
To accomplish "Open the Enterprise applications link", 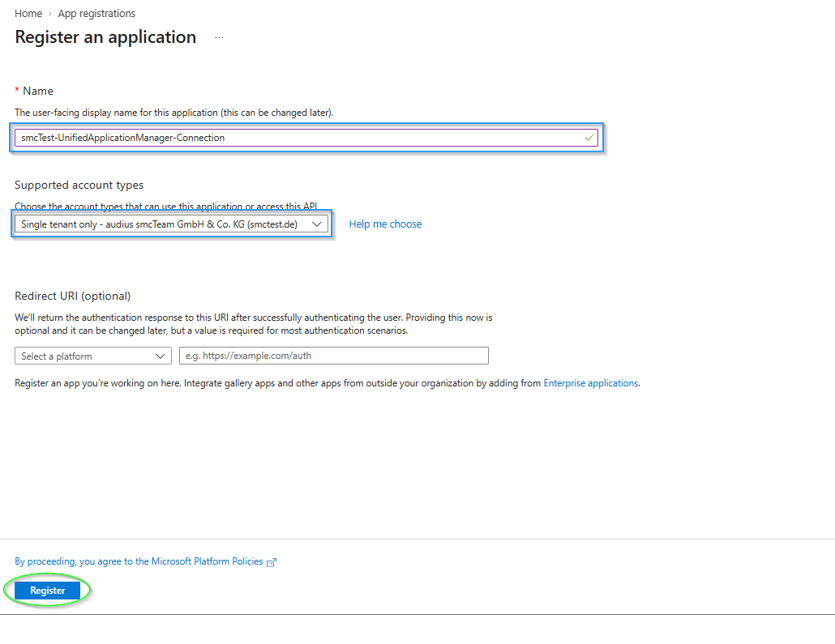I will point(590,383).
